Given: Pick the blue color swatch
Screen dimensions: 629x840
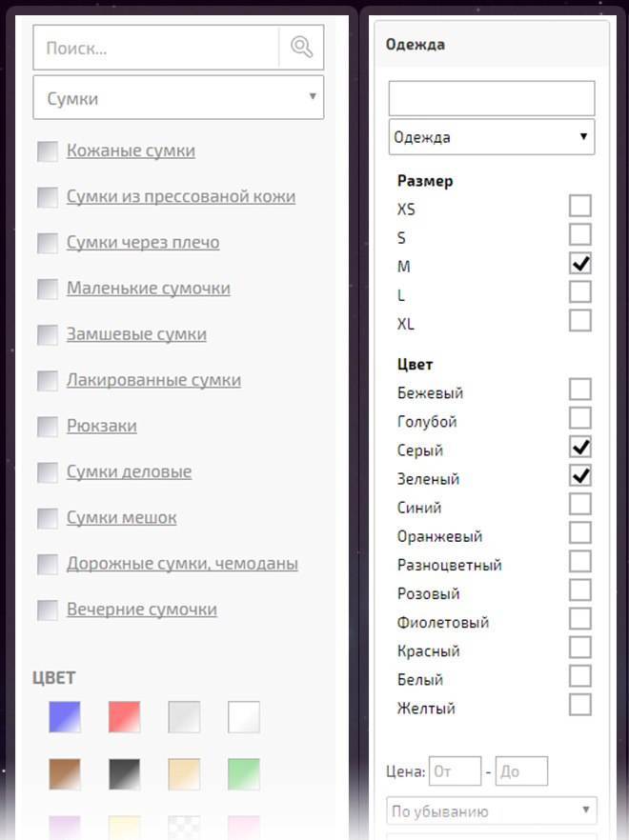Looking at the screenshot, I should tap(65, 717).
